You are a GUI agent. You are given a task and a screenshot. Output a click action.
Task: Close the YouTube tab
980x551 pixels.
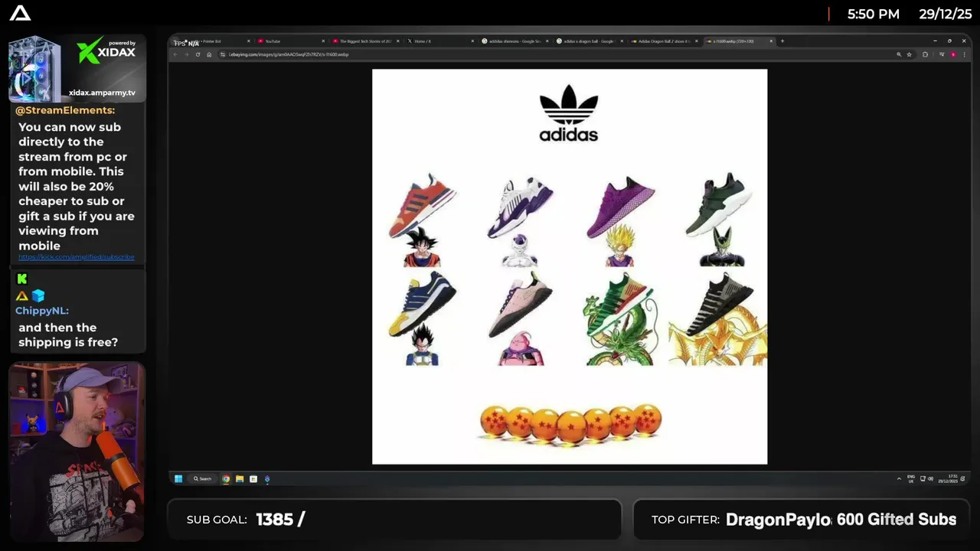point(323,41)
